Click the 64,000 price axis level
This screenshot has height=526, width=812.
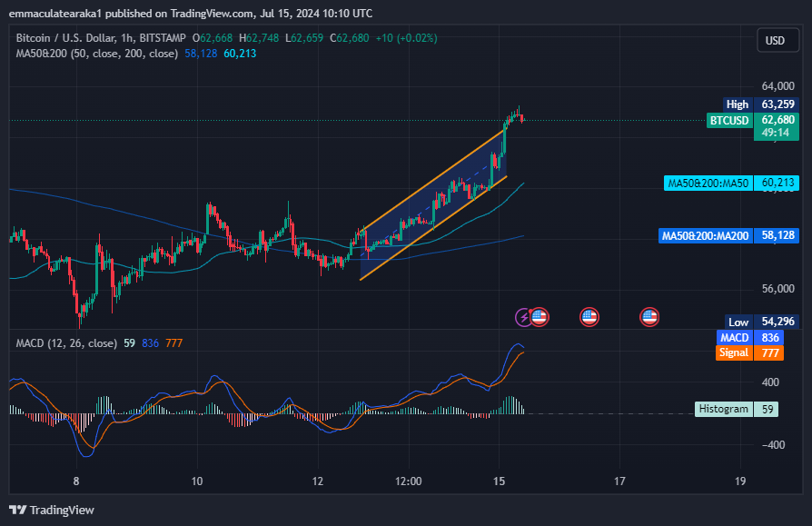point(777,86)
